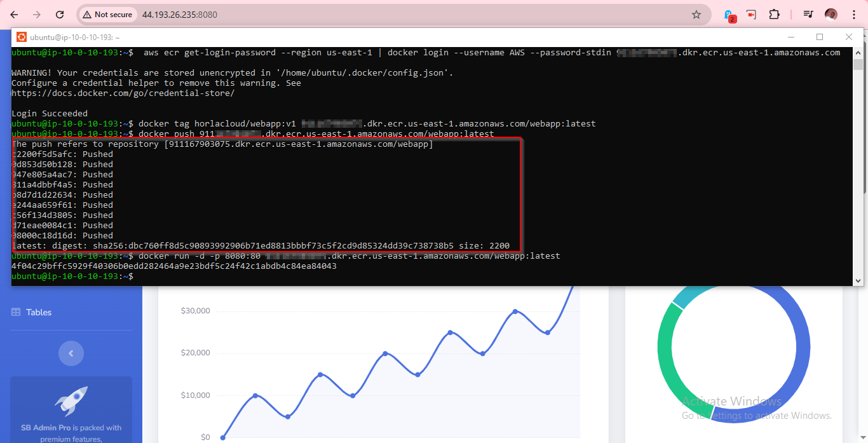Viewport: 868px width, 443px height.
Task: Open the ghost extension with badge 2
Action: point(730,15)
